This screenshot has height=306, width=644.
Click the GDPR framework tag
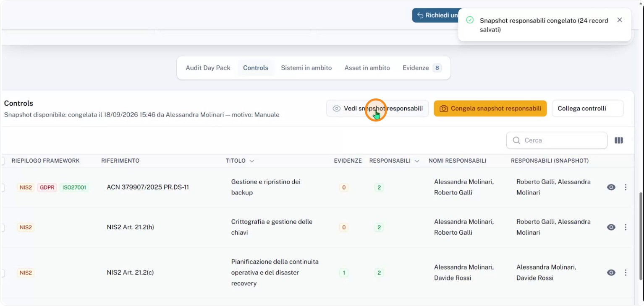47,187
